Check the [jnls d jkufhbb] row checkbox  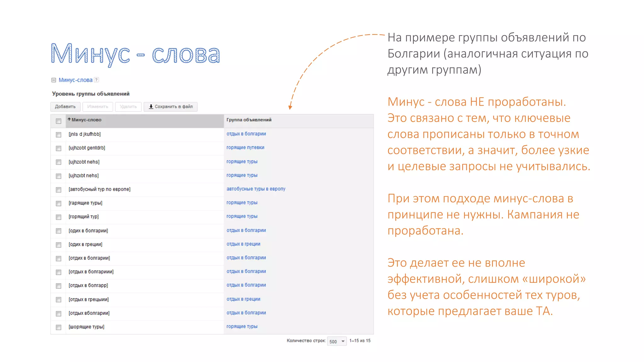(x=58, y=134)
